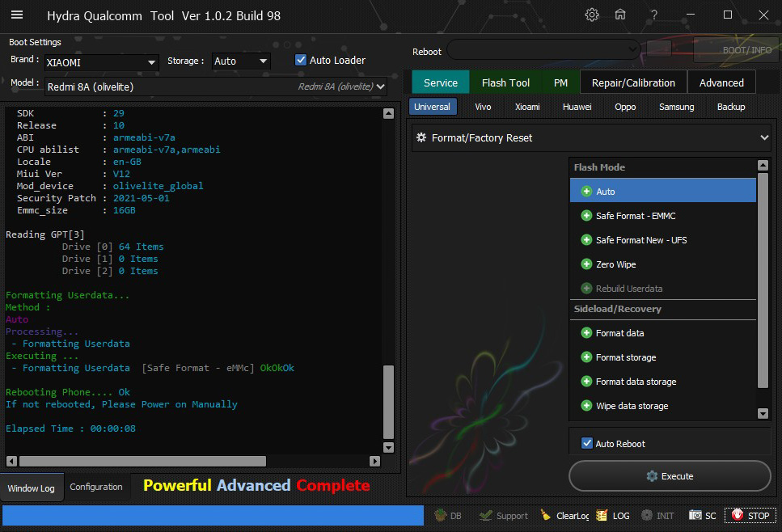Open the Storage dropdown showing Auto
Screen dimensions: 782x532
pyautogui.click(x=241, y=61)
